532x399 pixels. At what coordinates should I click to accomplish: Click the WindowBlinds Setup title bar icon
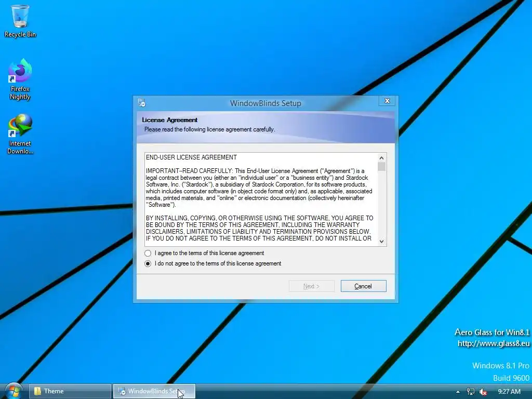pyautogui.click(x=142, y=103)
